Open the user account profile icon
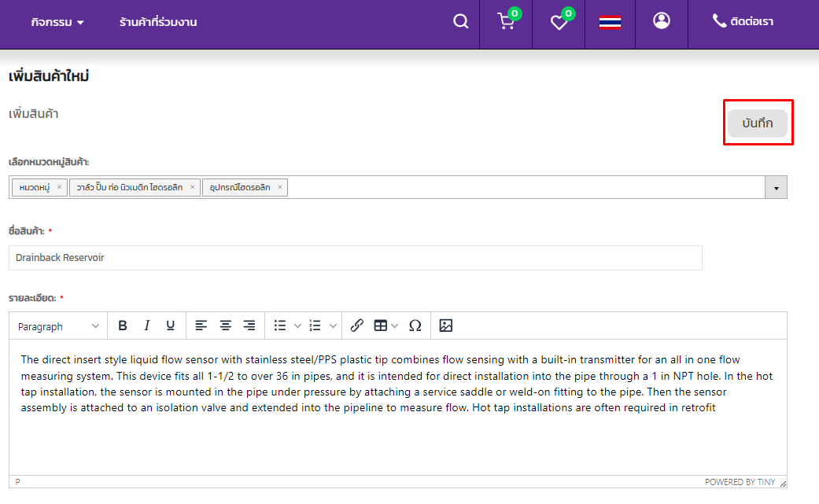 click(662, 20)
